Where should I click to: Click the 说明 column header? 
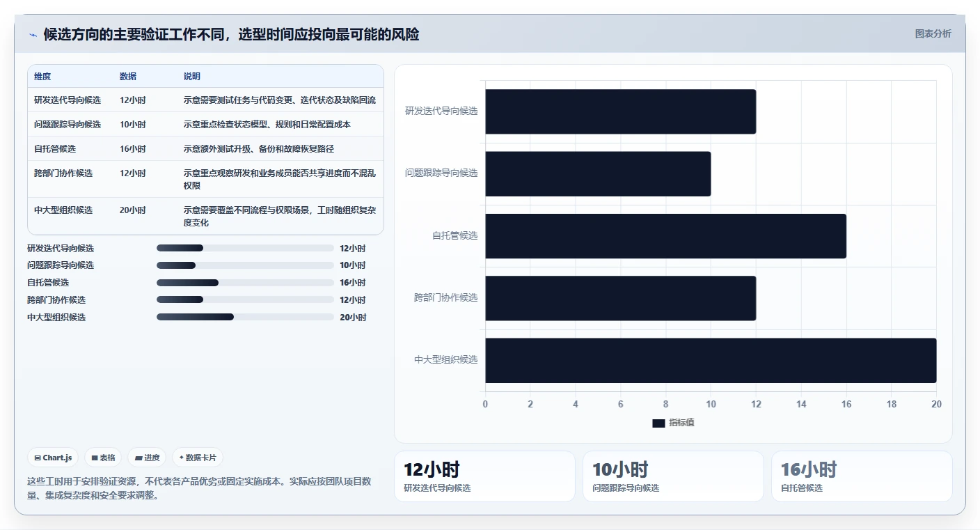click(192, 77)
